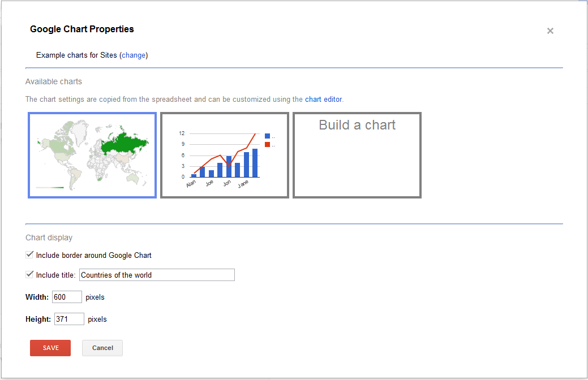
Task: Click the title text field 'Countries of the world'
Action: click(157, 275)
